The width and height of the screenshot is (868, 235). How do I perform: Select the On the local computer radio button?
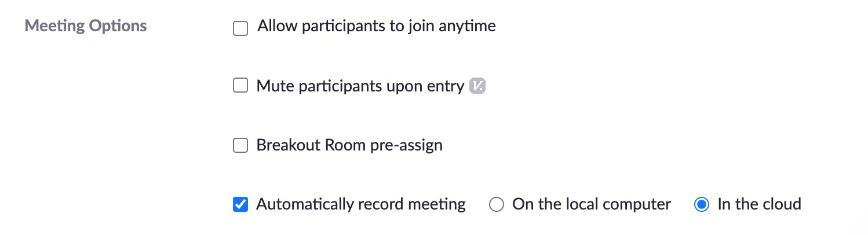[x=497, y=204]
